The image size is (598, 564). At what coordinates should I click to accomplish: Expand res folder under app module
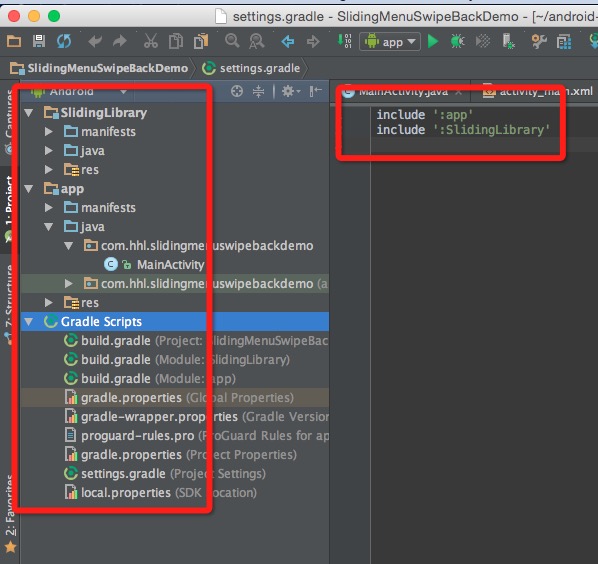(48, 302)
